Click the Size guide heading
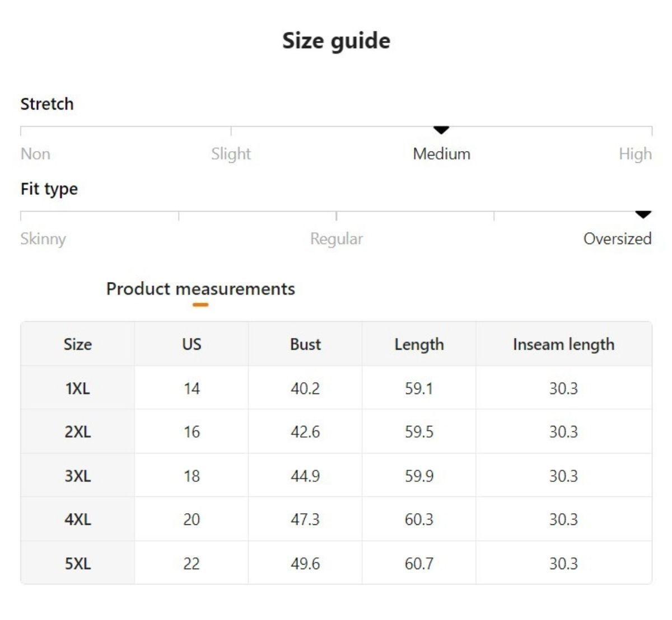Viewport: 672px width, 620px height. (336, 41)
